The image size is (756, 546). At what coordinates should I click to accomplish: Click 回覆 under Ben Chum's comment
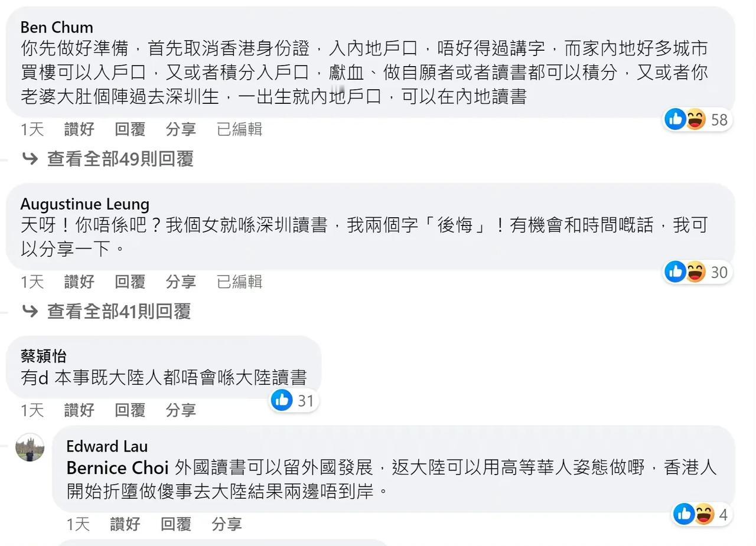pos(130,129)
